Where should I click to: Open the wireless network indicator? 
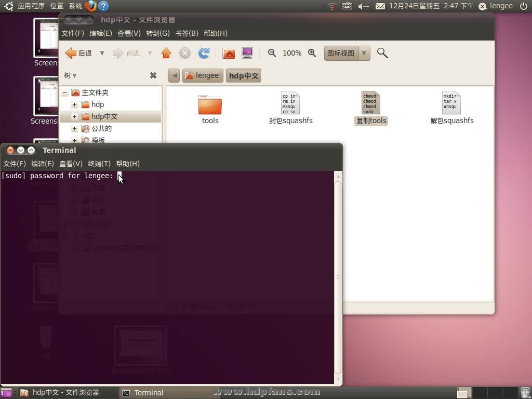[332, 6]
